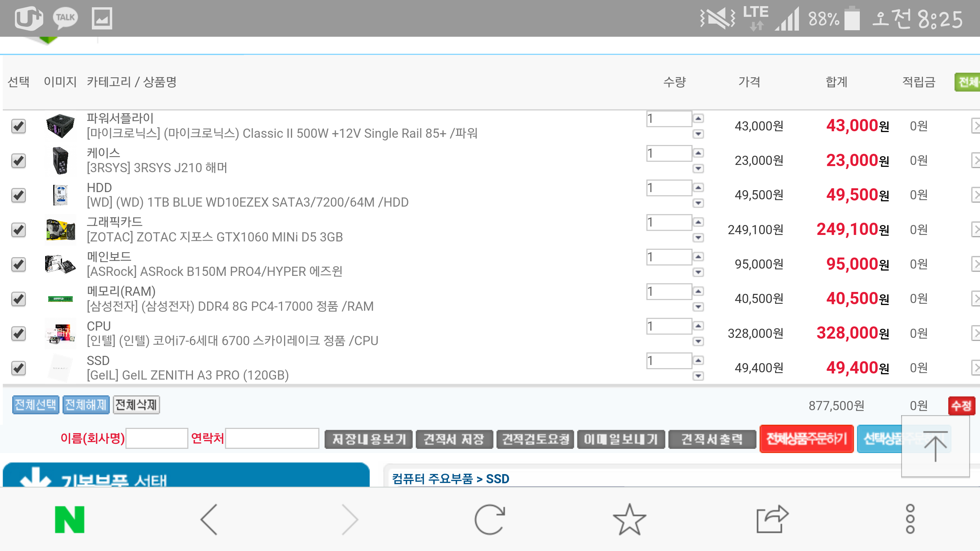This screenshot has width=980, height=551.
Task: Decrease the HDD quantity with the down arrow
Action: click(x=698, y=203)
